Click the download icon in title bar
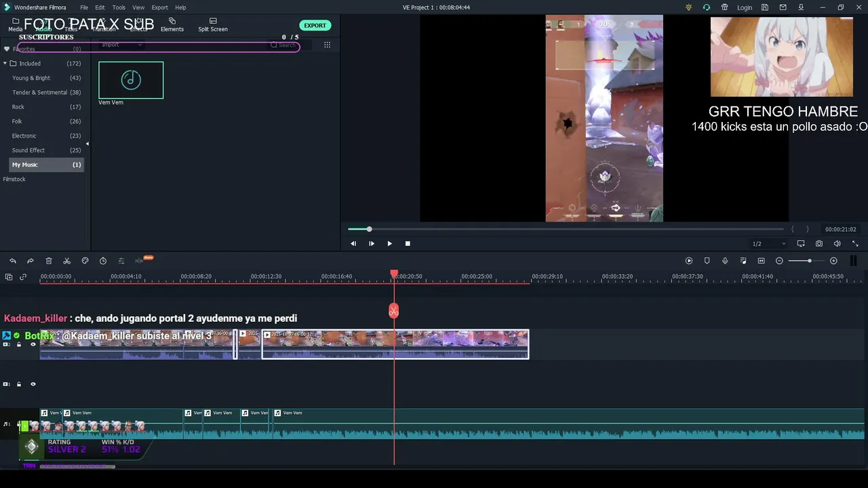868x488 pixels. point(801,7)
